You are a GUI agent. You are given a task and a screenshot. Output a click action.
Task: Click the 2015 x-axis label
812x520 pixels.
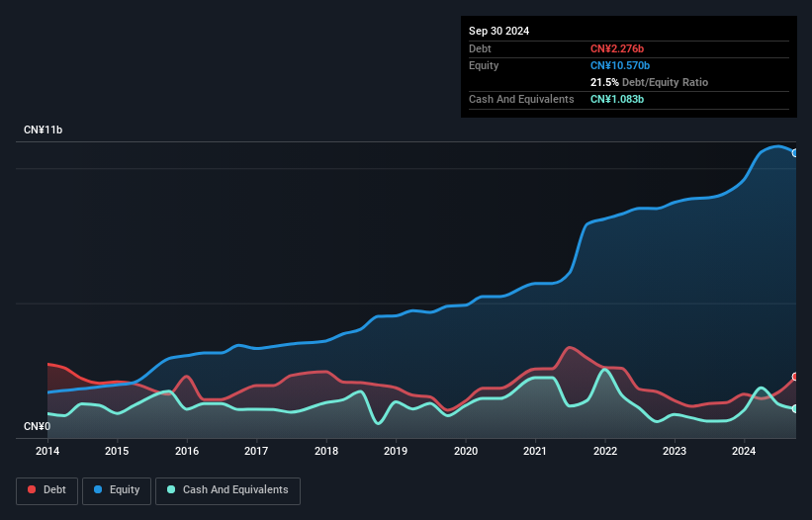(x=117, y=451)
